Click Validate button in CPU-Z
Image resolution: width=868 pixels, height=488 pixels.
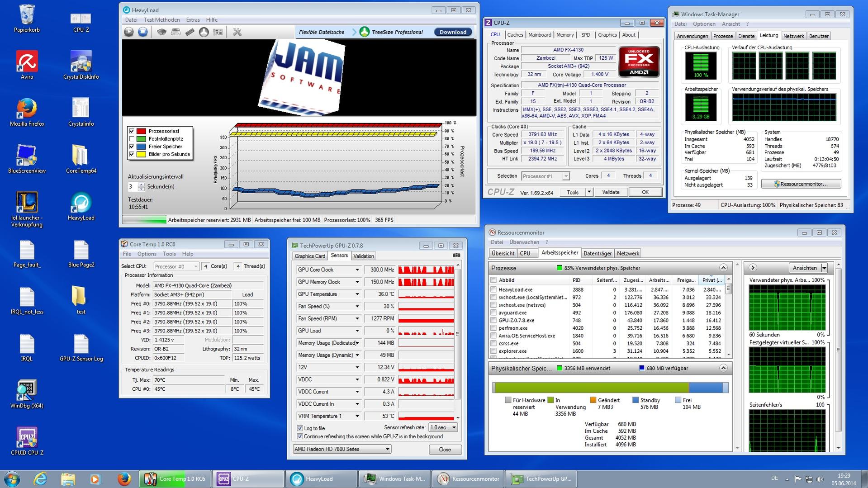point(611,192)
